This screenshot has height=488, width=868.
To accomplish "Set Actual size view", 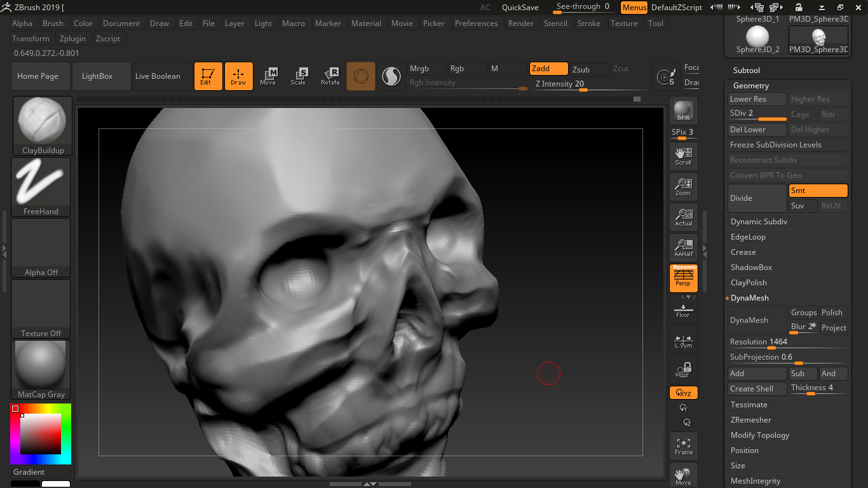I will click(684, 217).
